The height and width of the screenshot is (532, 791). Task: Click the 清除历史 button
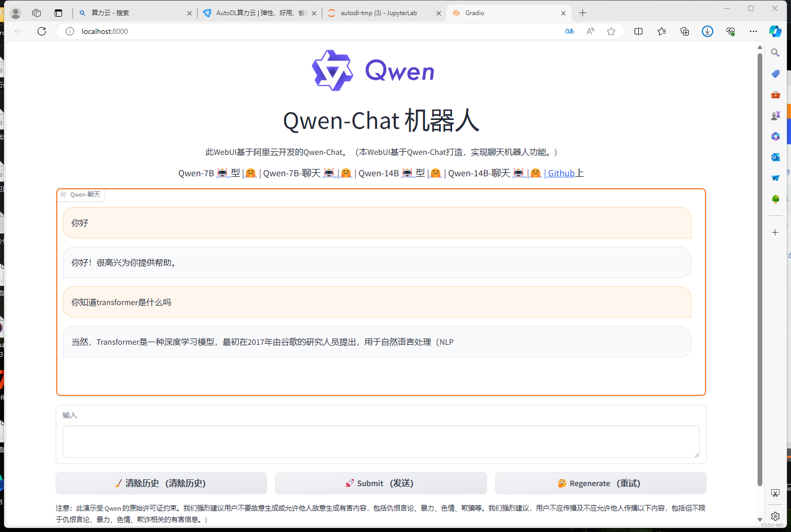pos(161,483)
